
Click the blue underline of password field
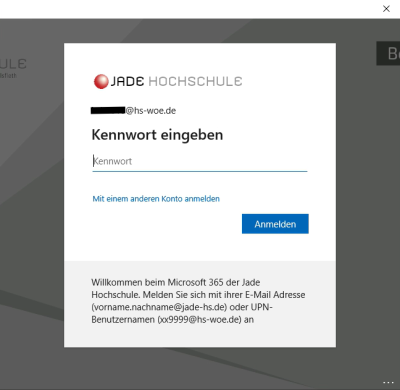click(x=200, y=171)
